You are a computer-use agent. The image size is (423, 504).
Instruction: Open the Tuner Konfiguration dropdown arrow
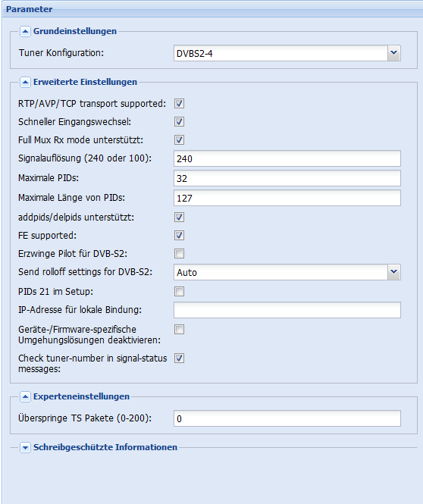point(394,53)
